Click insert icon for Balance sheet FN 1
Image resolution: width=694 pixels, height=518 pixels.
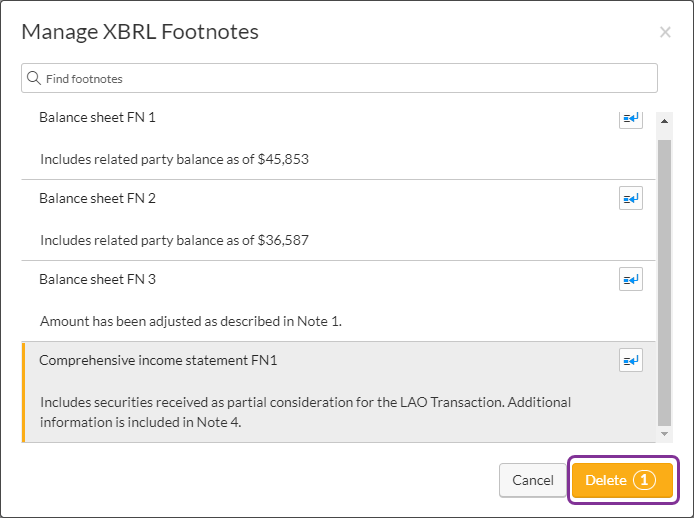click(631, 119)
